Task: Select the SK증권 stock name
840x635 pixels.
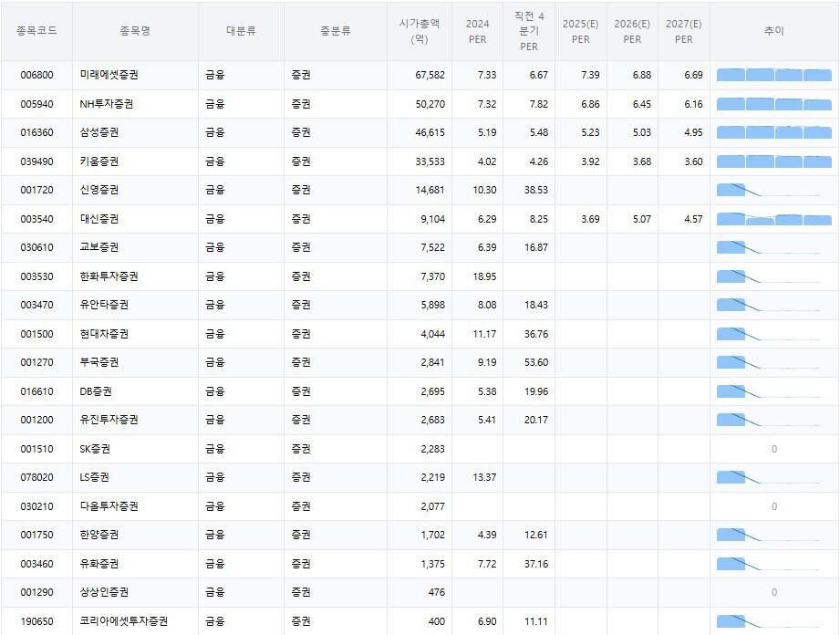Action: (95, 449)
